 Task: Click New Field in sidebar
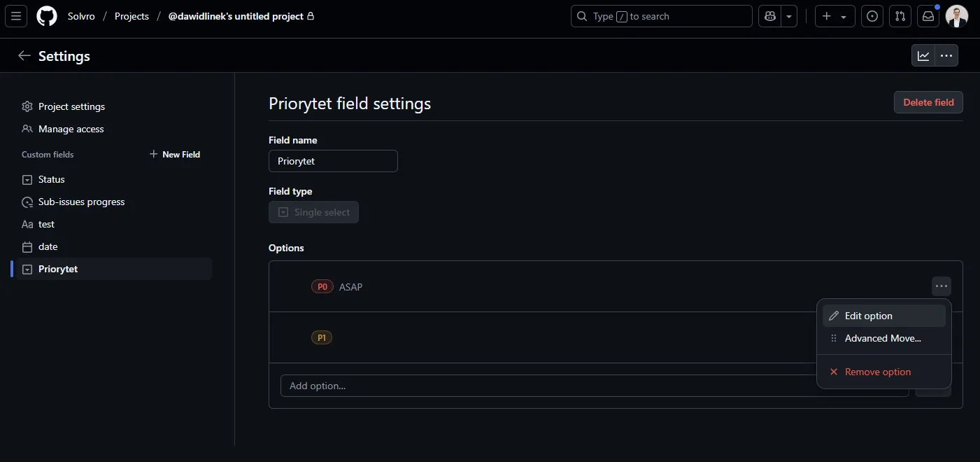[175, 154]
